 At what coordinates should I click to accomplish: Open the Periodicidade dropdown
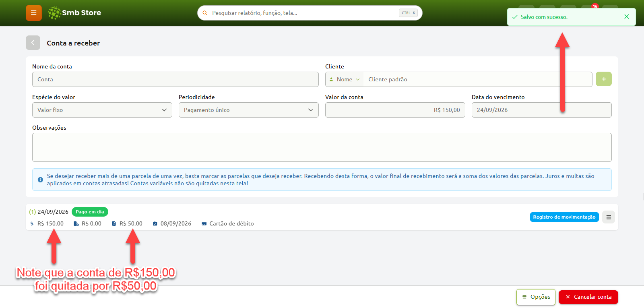[249, 110]
